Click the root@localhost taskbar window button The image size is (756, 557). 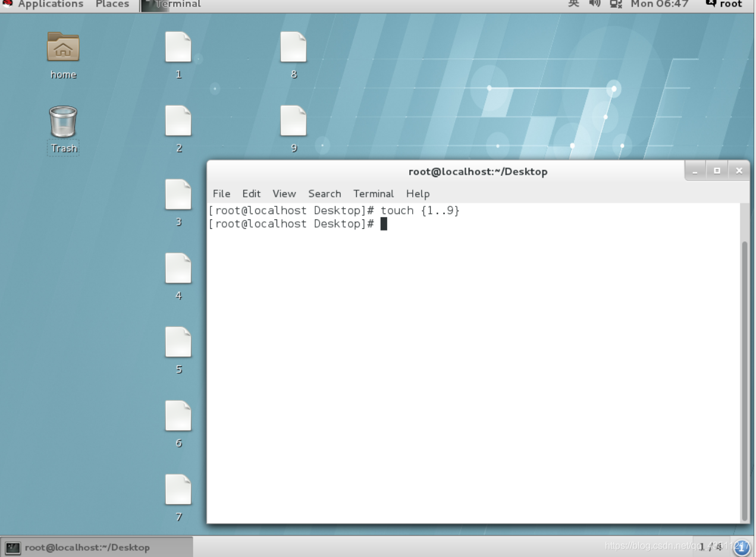98,547
